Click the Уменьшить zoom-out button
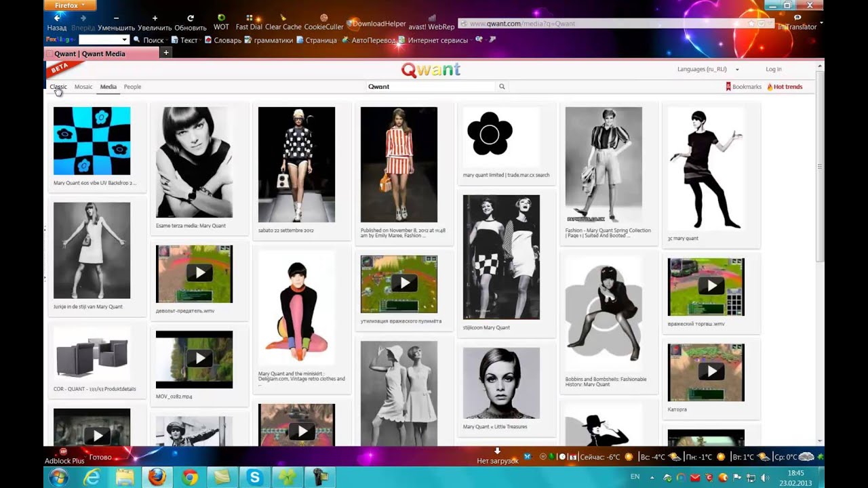 point(116,22)
